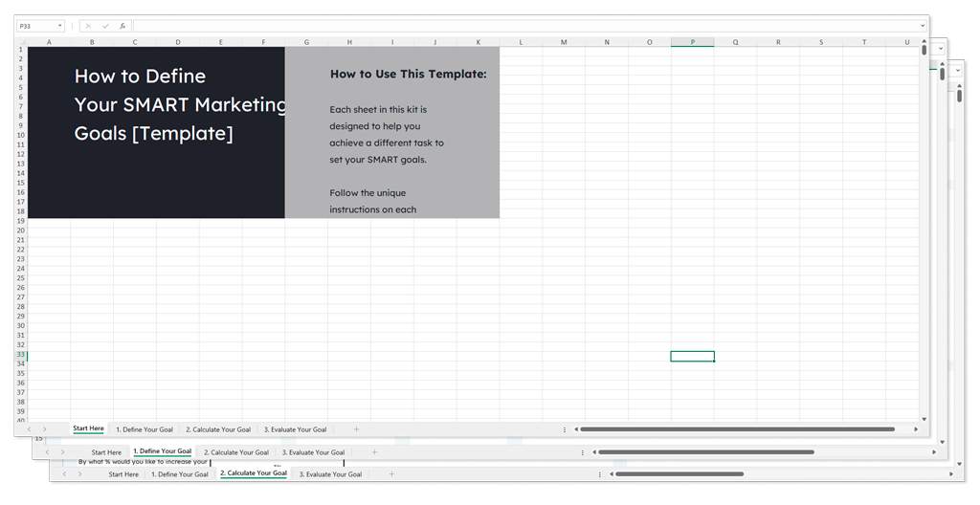Add a new sheet with plus icon in front window
This screenshot has height=505, width=980.
(356, 429)
